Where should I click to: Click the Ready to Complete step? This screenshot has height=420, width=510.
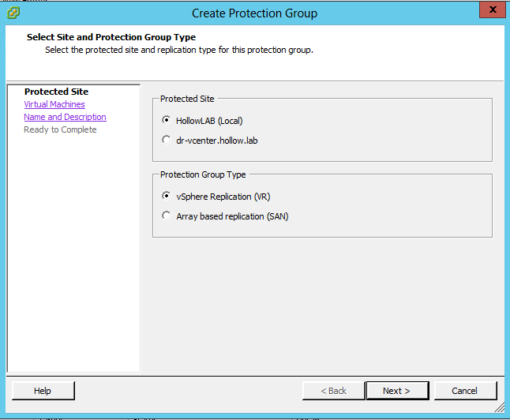click(60, 129)
